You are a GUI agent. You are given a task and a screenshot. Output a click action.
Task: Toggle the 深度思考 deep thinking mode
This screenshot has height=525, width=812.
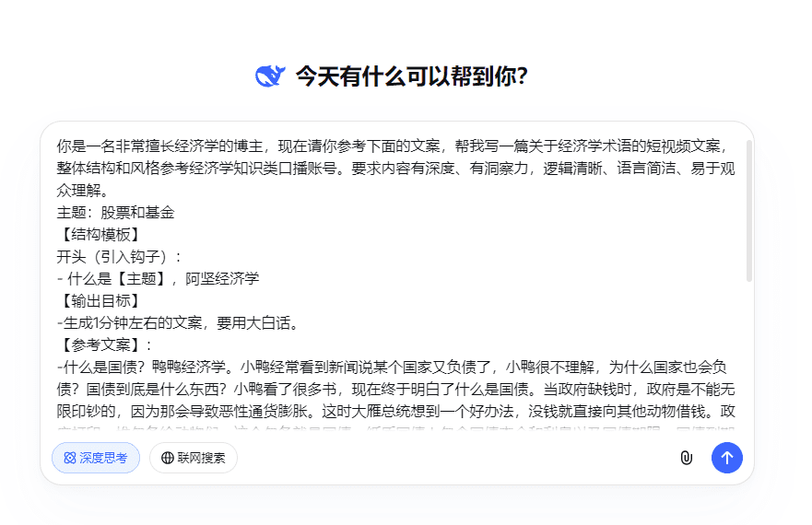(x=96, y=458)
